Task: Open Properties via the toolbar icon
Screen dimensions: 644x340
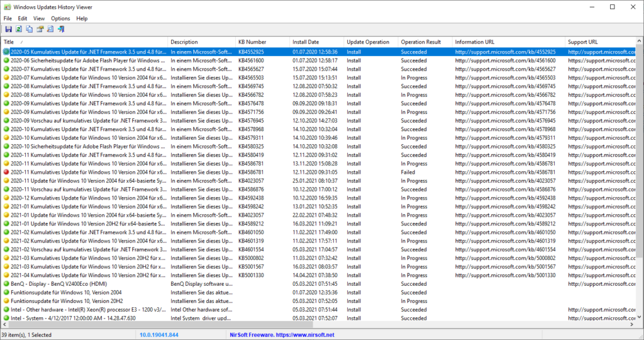Action: tap(40, 29)
